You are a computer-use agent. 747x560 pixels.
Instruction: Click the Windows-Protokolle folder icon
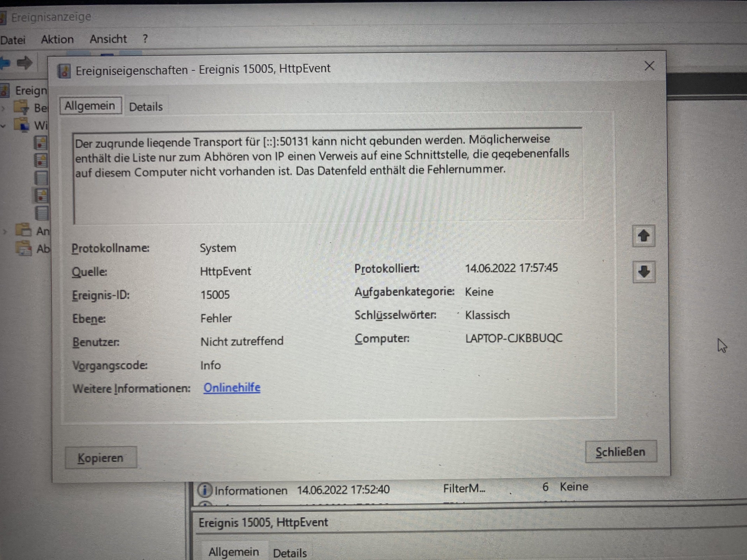coord(22,125)
